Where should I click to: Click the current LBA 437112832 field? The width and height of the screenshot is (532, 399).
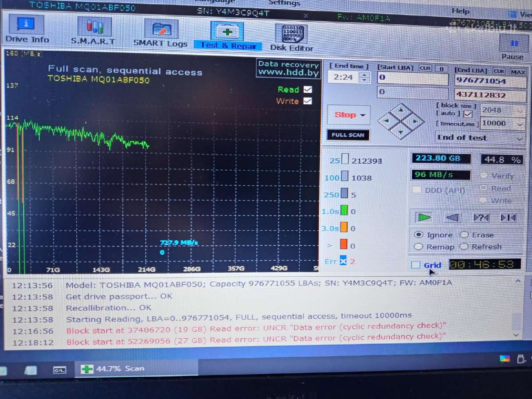pos(490,95)
